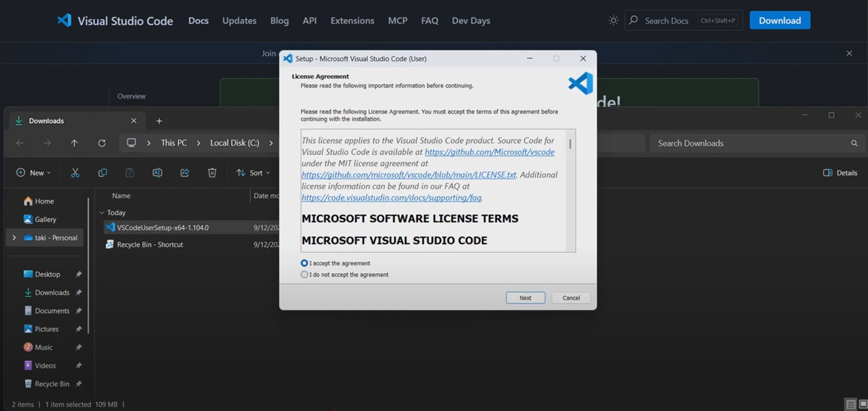Screen dimensions: 868x411
Task: Click the Delete trash icon in toolbar
Action: point(212,173)
